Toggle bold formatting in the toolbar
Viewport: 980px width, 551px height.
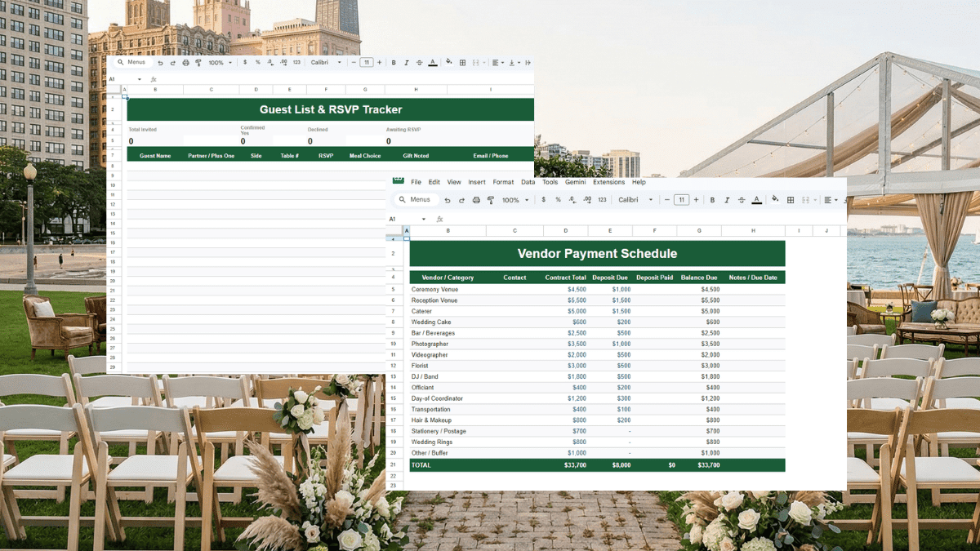(712, 199)
